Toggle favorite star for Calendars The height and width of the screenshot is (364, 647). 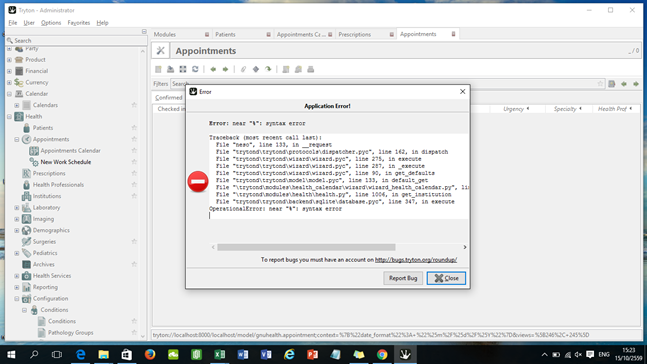(134, 105)
